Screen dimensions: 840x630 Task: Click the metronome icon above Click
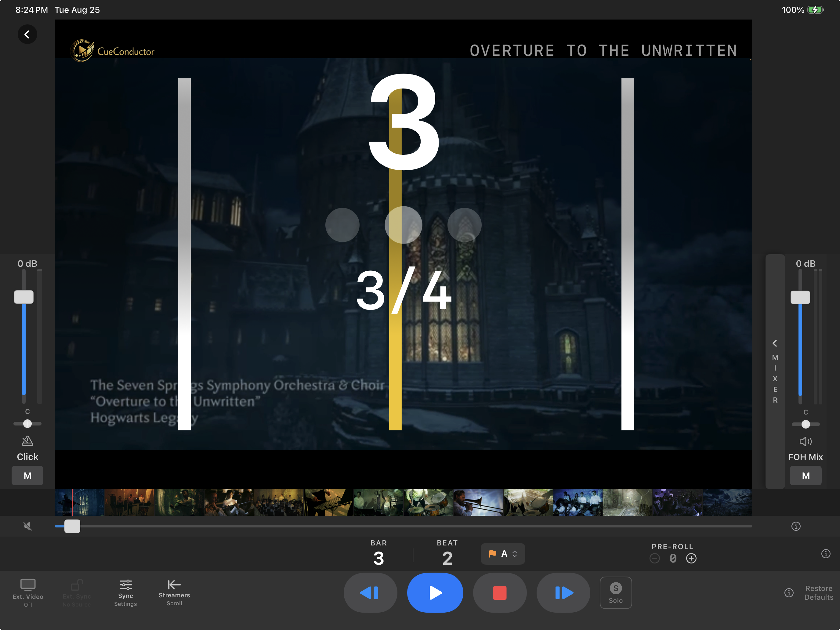(27, 441)
